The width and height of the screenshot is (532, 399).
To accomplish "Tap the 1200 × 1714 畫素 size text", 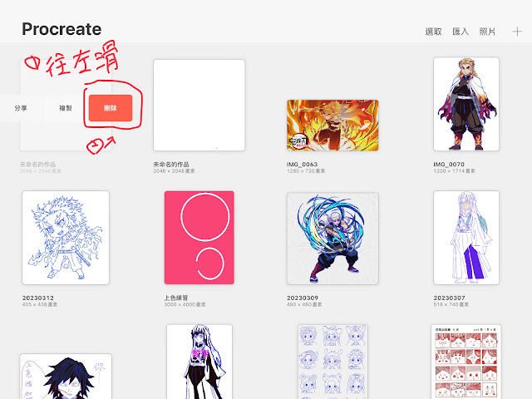I will [454, 171].
